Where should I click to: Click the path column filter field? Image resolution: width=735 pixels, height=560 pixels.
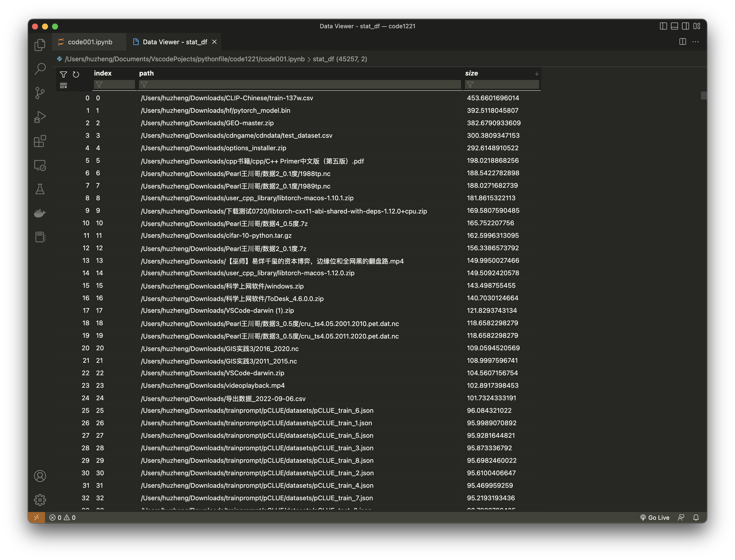click(x=300, y=85)
